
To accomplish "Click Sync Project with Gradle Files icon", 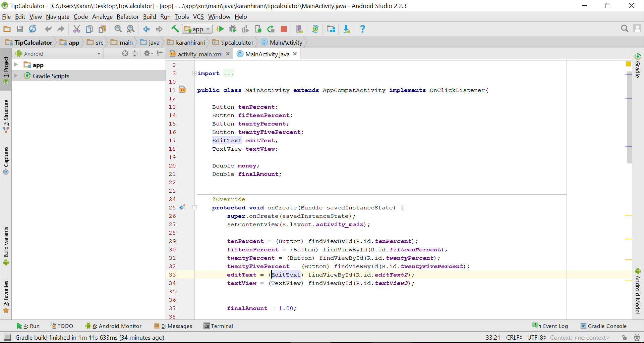I will coord(315,29).
